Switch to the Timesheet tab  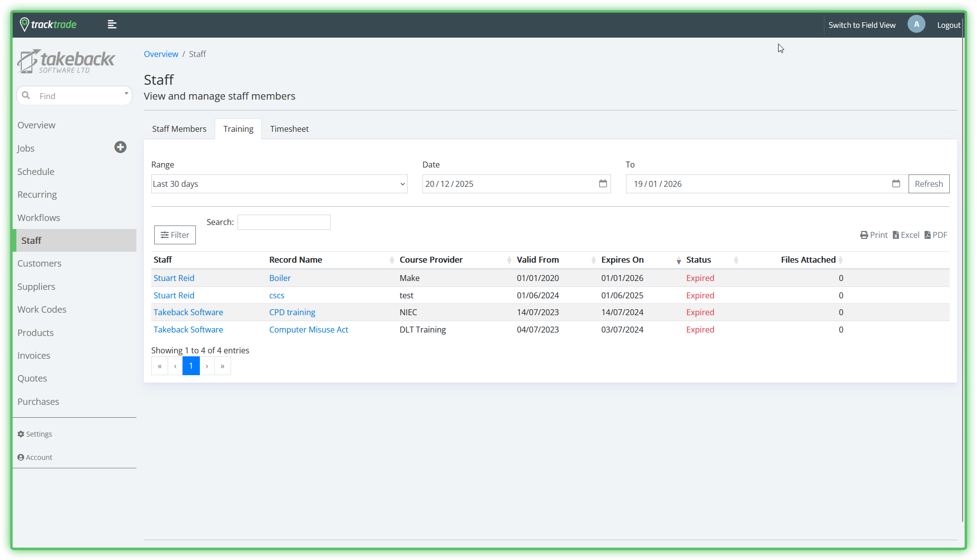pyautogui.click(x=289, y=129)
